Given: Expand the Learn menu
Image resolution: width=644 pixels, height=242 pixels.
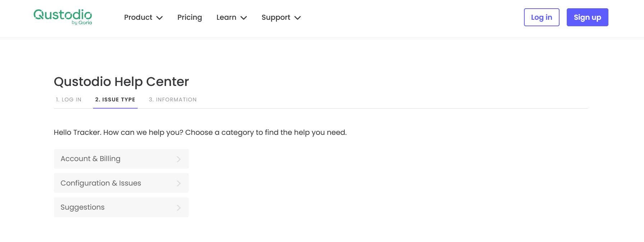Looking at the screenshot, I should 232,17.
